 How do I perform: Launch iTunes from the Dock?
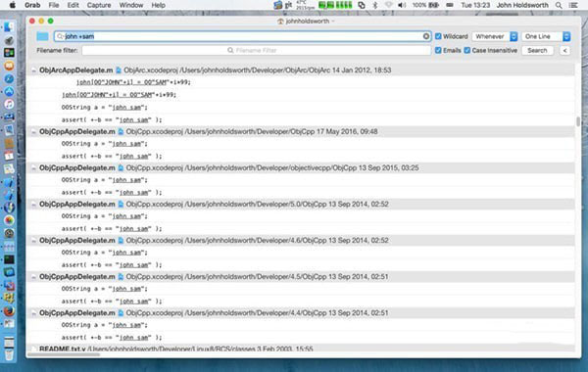[x=9, y=105]
